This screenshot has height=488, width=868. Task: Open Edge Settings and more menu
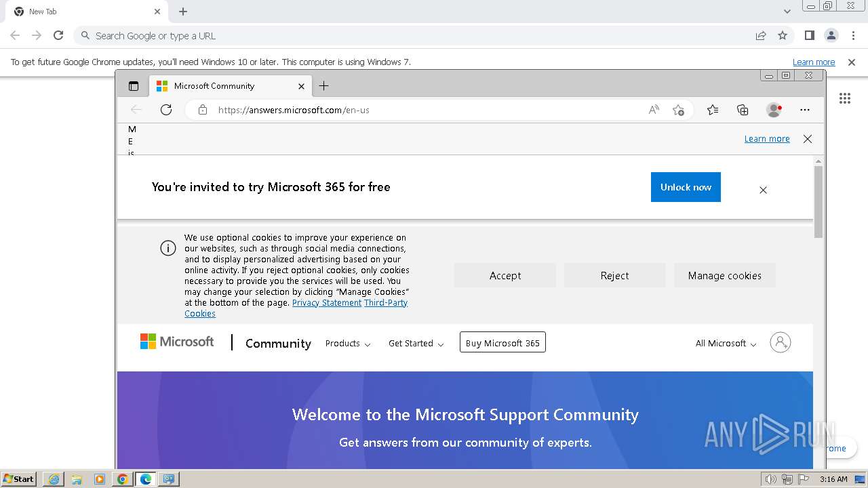click(x=805, y=110)
